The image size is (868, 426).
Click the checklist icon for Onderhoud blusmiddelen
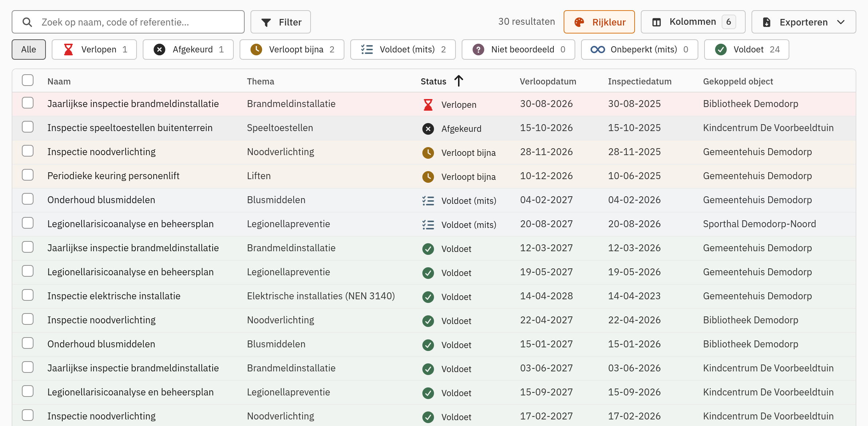pyautogui.click(x=428, y=201)
